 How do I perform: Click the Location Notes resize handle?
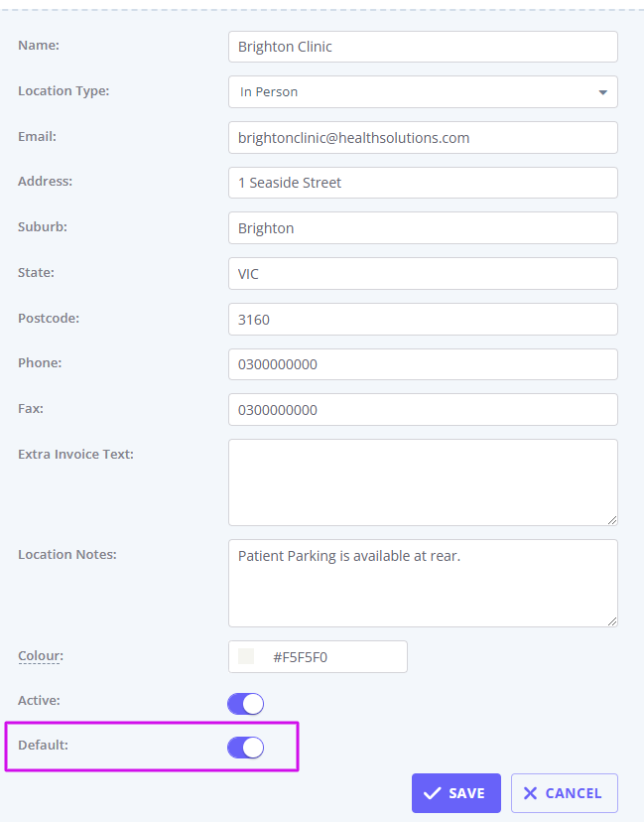click(x=612, y=621)
